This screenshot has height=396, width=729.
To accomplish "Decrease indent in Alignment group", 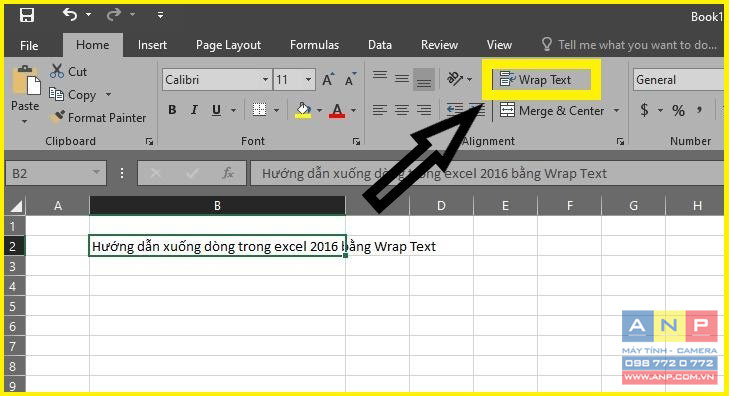I will tap(455, 110).
